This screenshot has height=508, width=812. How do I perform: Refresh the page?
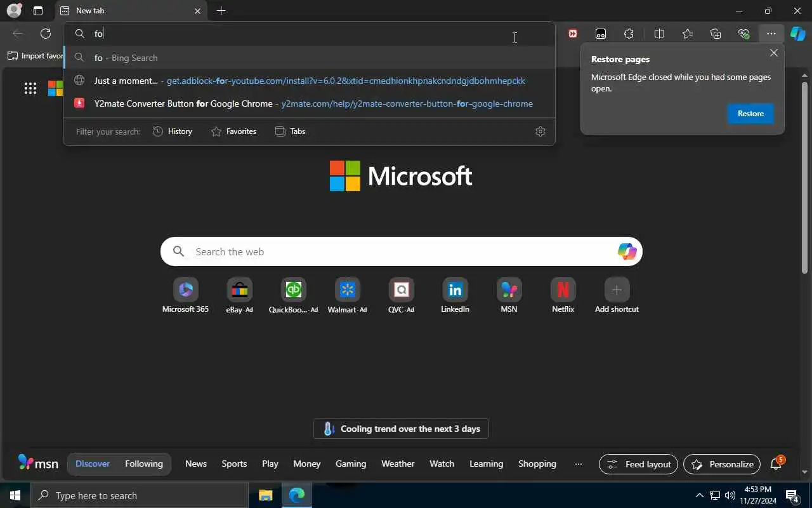(x=46, y=34)
